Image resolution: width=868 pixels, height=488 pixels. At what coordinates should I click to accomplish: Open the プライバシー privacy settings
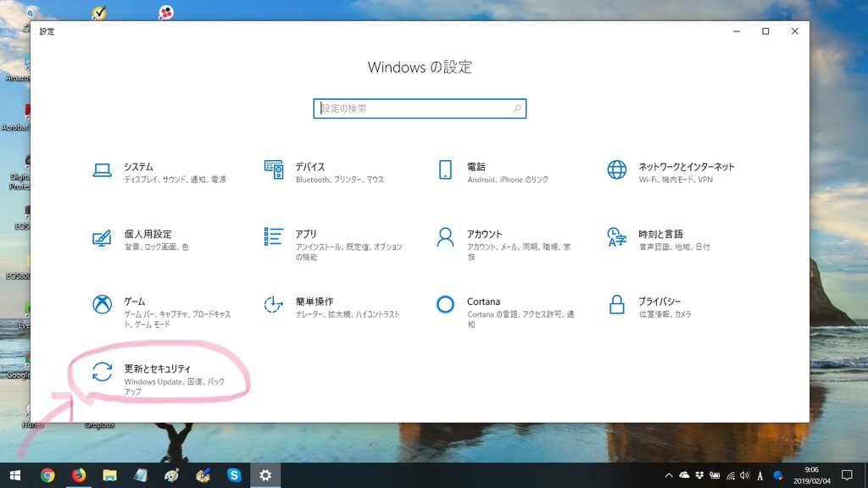point(649,307)
